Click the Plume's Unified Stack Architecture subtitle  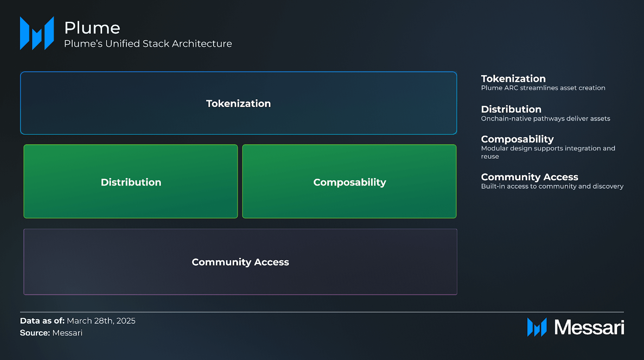pos(148,44)
